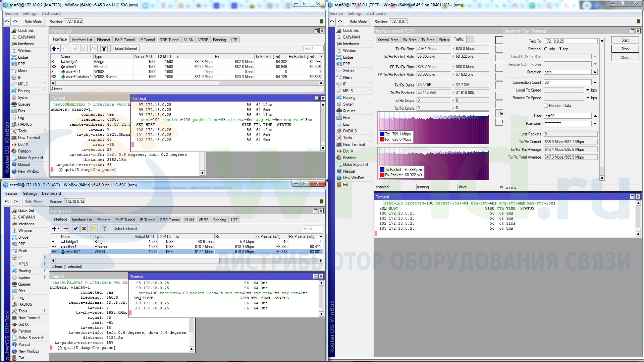This screenshot has width=644, height=362.
Task: Select wlan60-station-1 row in MASTER Interface List
Action: click(186, 77)
